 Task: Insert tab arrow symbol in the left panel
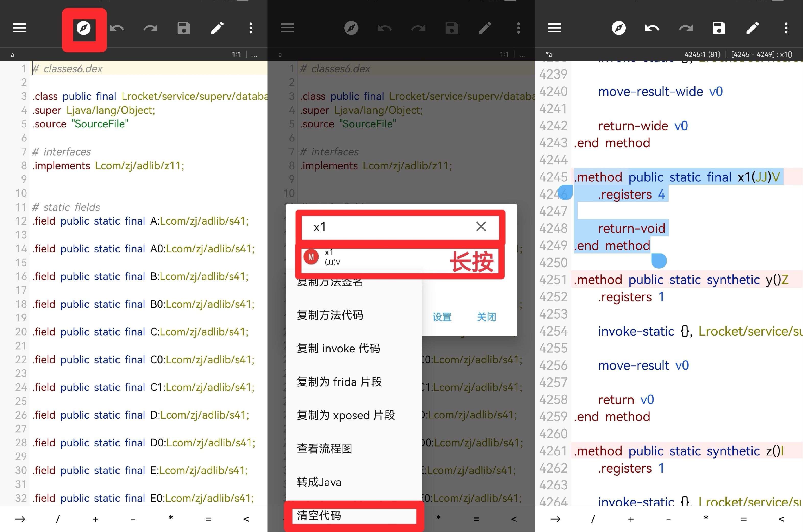[20, 519]
